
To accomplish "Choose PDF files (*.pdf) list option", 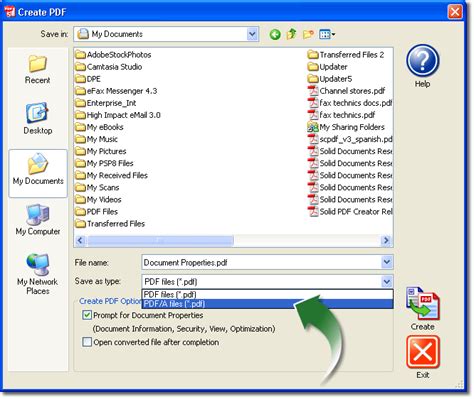I will coord(268,294).
